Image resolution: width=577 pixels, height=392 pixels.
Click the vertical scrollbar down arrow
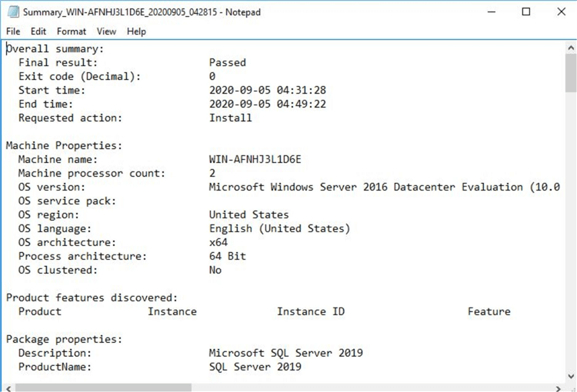pyautogui.click(x=570, y=375)
